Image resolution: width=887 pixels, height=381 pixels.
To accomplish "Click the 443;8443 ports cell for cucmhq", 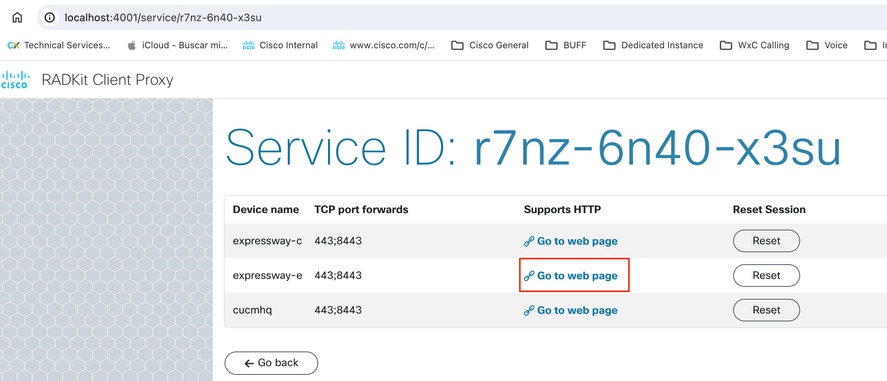I will click(x=338, y=310).
